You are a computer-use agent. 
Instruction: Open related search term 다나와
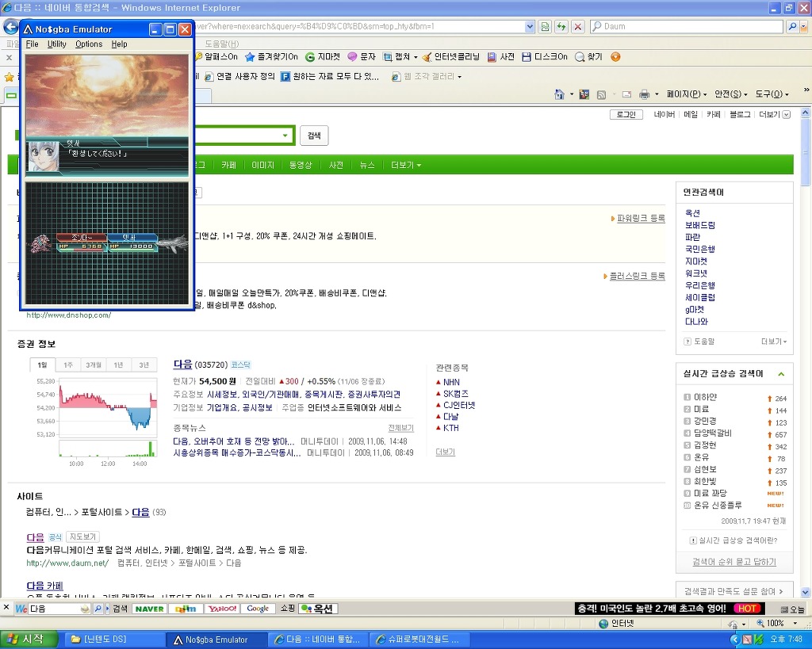(x=696, y=322)
